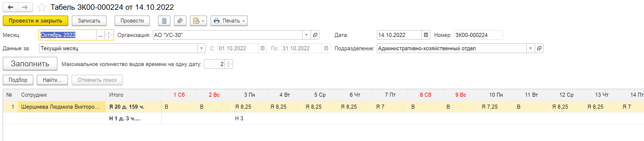This screenshot has width=644, height=141.
Task: Expand the Организация dropdown list
Action: point(306,35)
